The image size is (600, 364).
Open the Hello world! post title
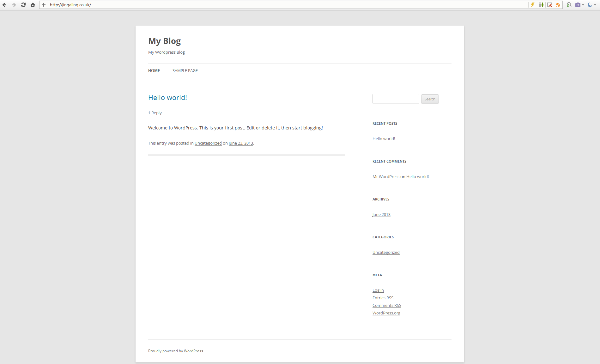167,98
